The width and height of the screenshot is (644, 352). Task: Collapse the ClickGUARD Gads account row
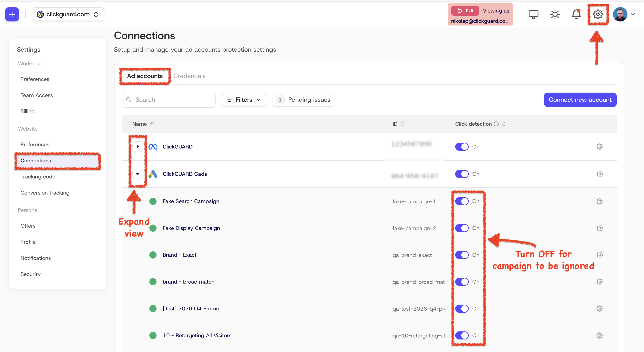[138, 174]
